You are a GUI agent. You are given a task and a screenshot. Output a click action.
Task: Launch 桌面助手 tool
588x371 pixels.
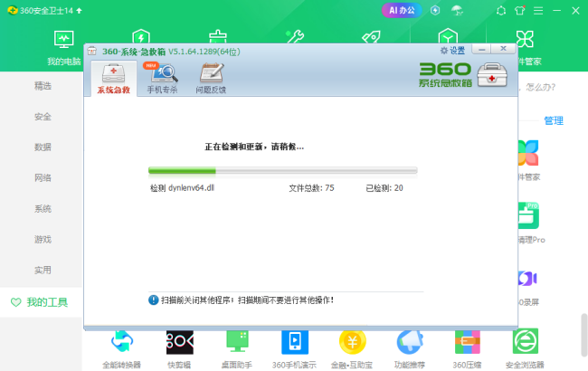[x=237, y=349]
